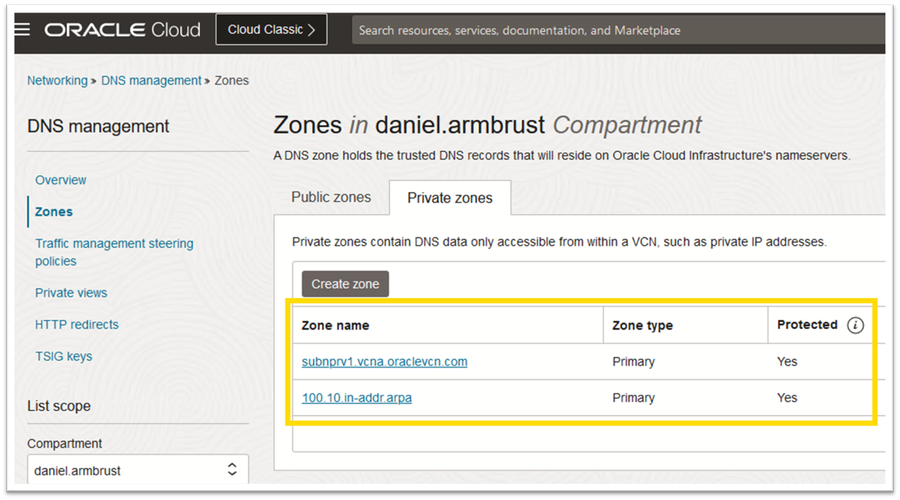900x500 pixels.
Task: Select Zones in the sidebar
Action: tap(54, 212)
